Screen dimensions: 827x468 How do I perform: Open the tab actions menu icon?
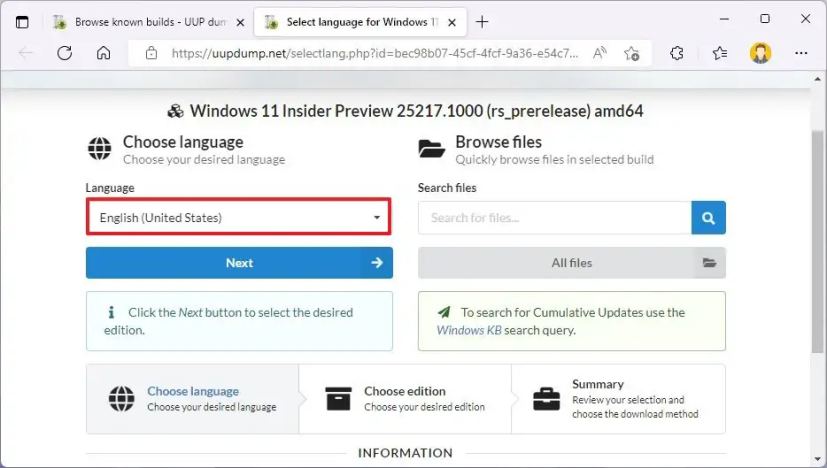22,22
